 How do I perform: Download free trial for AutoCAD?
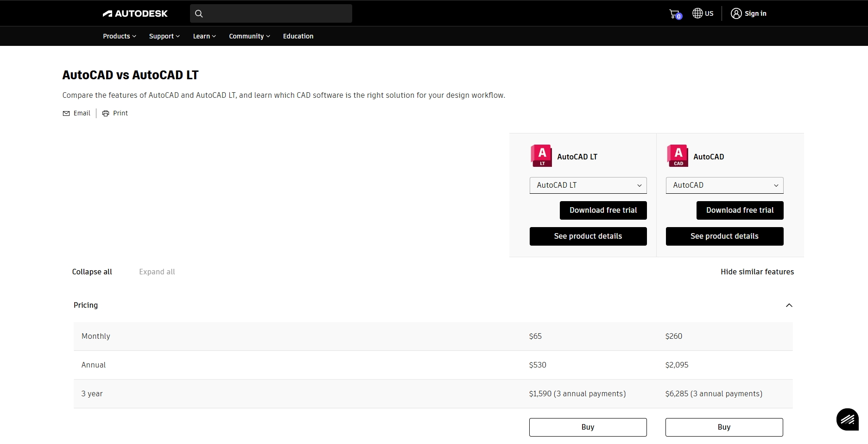[x=740, y=210]
